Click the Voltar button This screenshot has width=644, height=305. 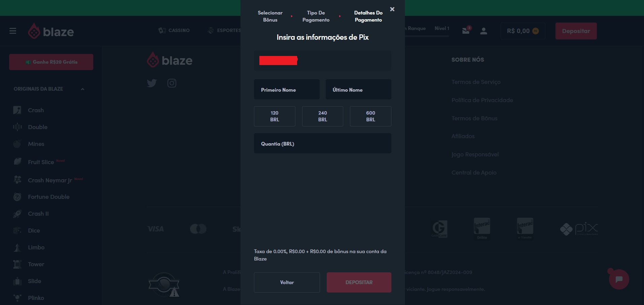coord(287,282)
